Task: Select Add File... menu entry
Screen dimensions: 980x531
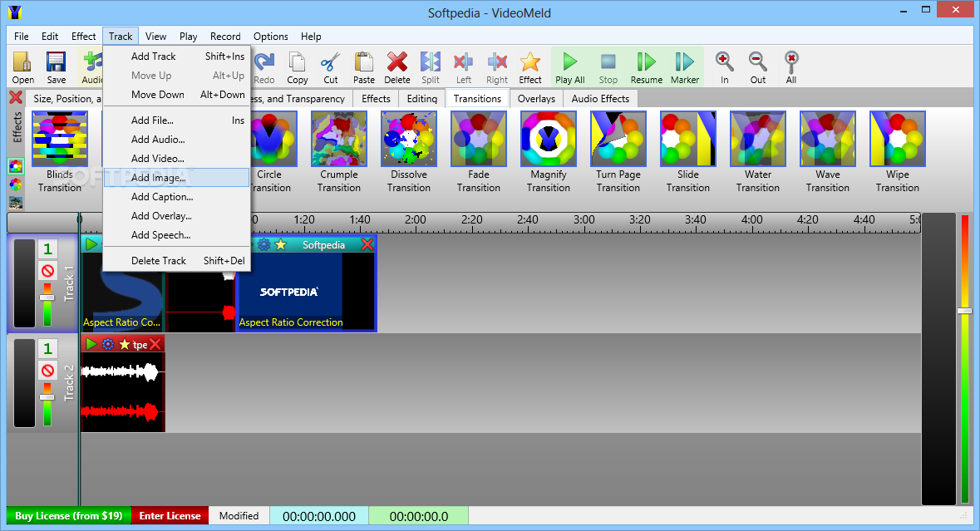Action: [177, 120]
